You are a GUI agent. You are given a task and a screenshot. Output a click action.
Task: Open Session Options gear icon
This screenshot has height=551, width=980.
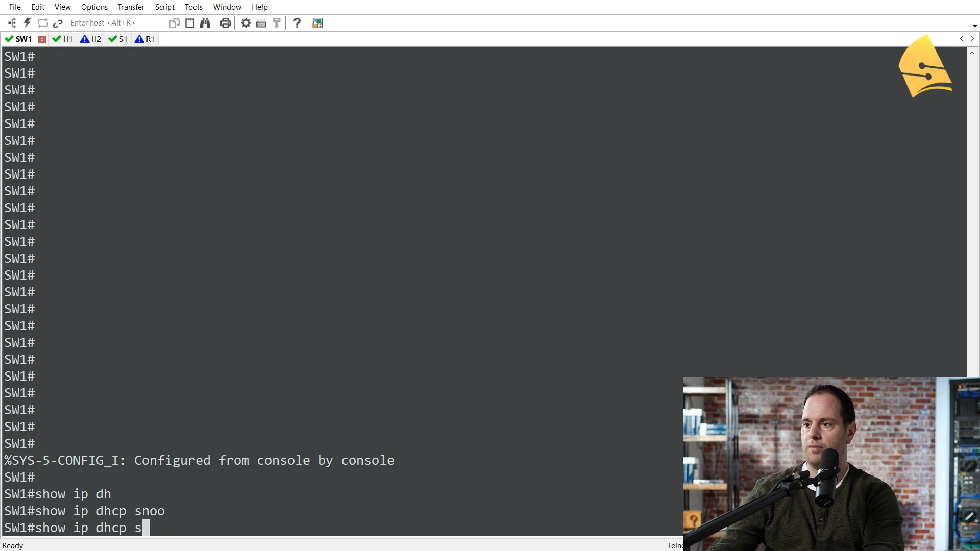pyautogui.click(x=246, y=23)
